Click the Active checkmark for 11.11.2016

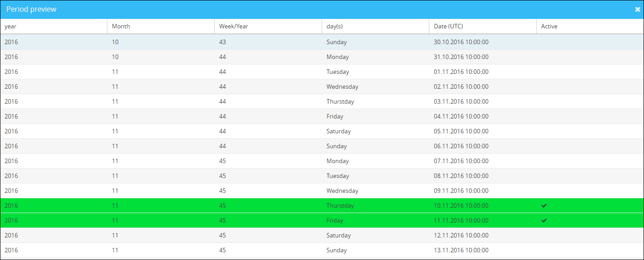pos(544,220)
